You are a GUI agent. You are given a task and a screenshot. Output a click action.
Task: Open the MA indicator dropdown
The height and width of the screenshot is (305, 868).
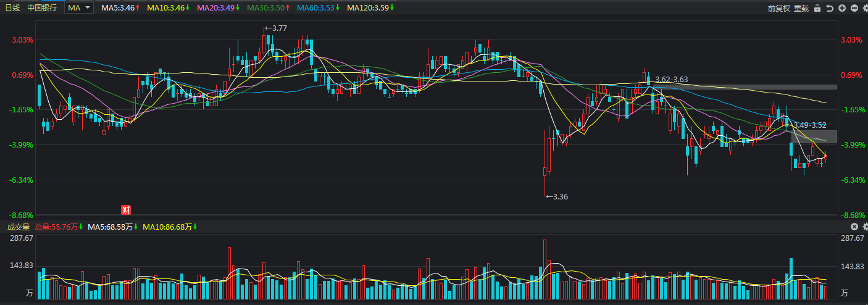[79, 8]
